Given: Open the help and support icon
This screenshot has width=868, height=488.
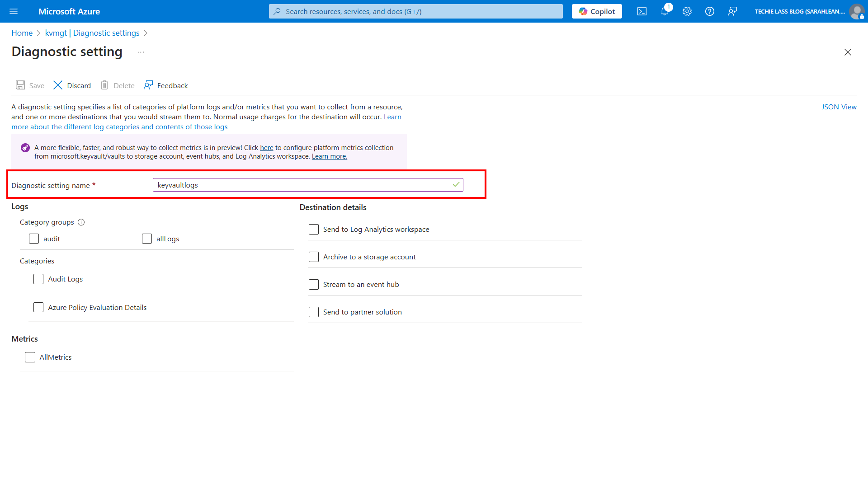Looking at the screenshot, I should (709, 11).
